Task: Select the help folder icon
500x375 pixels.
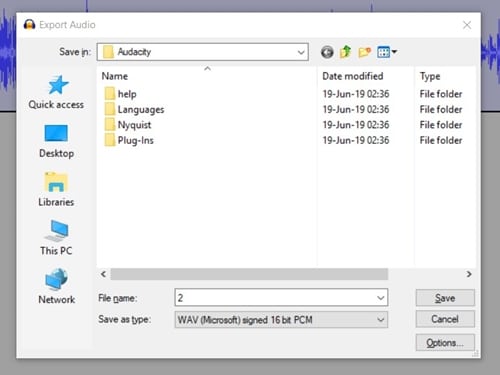Action: 110,94
